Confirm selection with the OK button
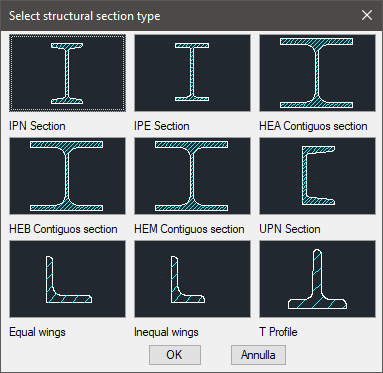383x373 pixels. click(x=175, y=355)
